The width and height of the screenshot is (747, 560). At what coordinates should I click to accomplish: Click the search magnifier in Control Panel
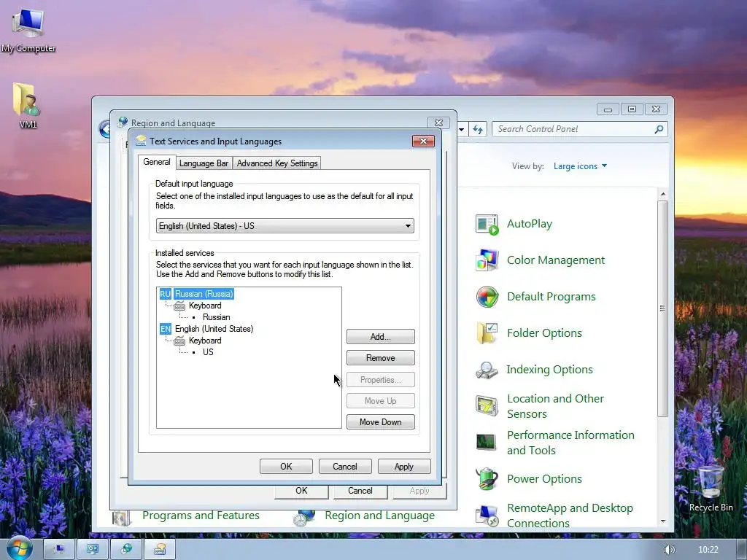click(x=659, y=129)
